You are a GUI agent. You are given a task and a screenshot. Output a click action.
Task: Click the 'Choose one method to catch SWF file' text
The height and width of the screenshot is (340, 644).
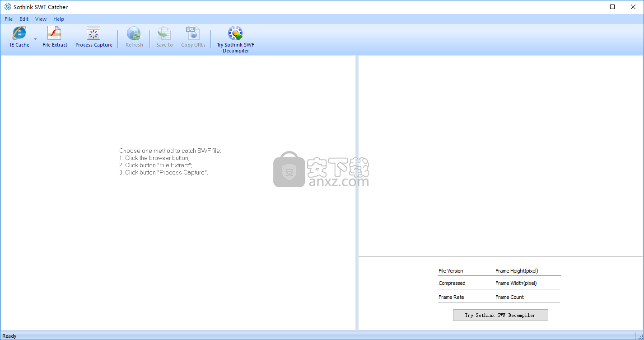[x=170, y=151]
